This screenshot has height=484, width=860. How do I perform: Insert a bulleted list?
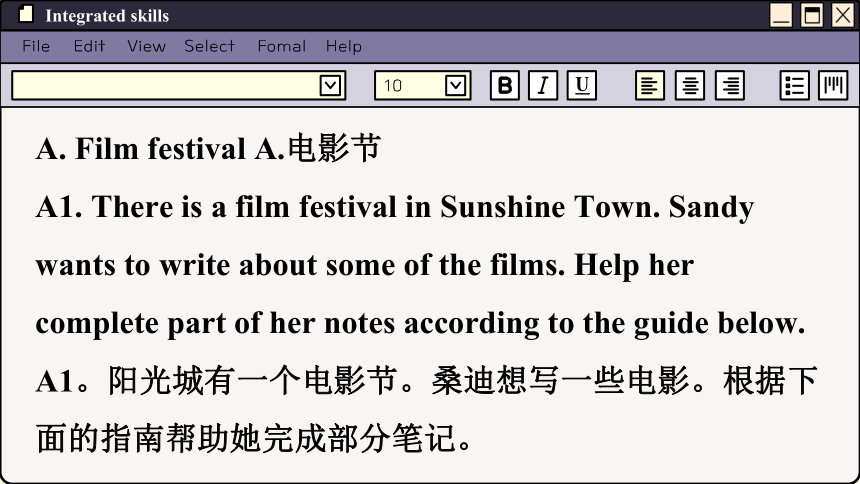click(x=794, y=86)
